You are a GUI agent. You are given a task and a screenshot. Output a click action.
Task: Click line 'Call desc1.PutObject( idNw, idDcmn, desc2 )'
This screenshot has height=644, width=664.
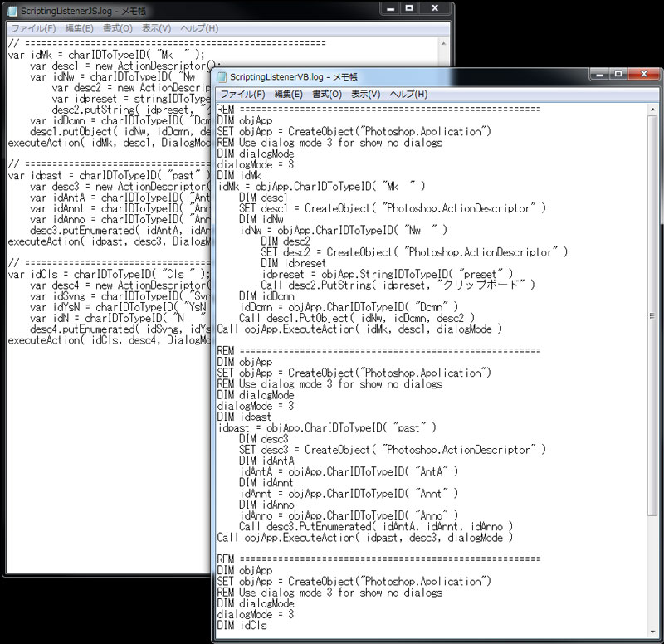tap(357, 318)
